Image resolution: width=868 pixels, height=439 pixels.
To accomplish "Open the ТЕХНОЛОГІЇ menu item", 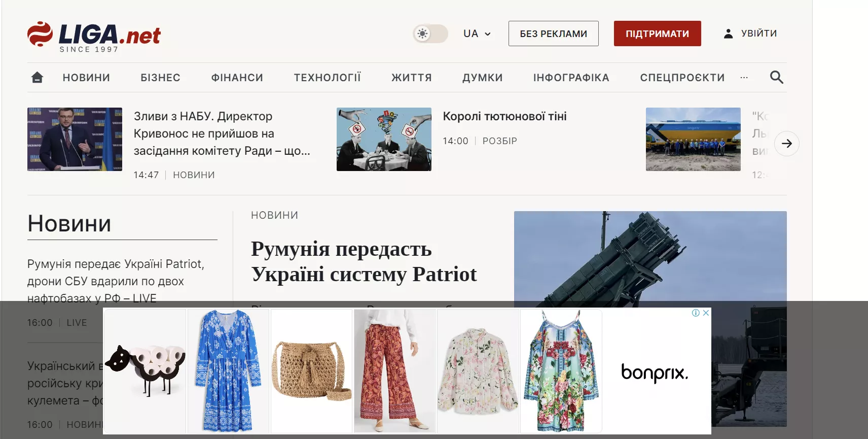I will point(327,78).
